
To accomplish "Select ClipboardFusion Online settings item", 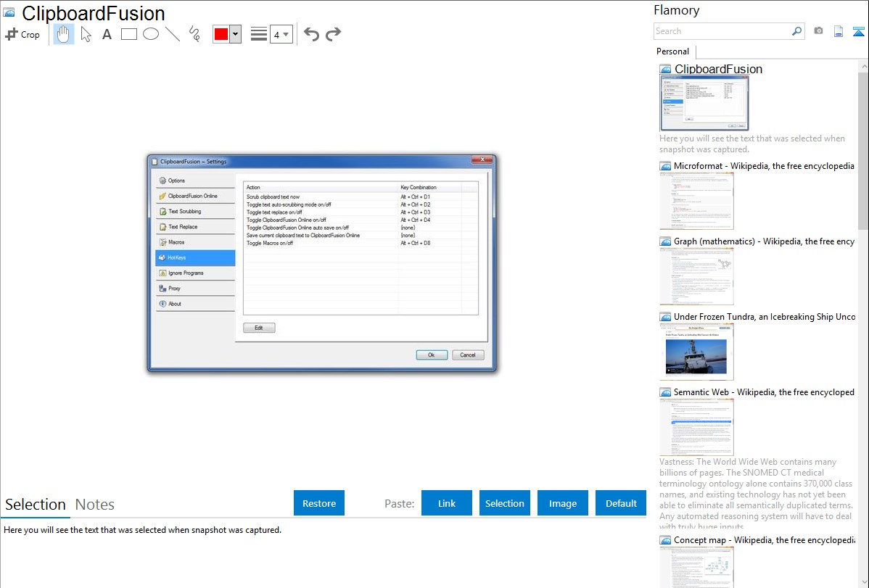I will [196, 196].
